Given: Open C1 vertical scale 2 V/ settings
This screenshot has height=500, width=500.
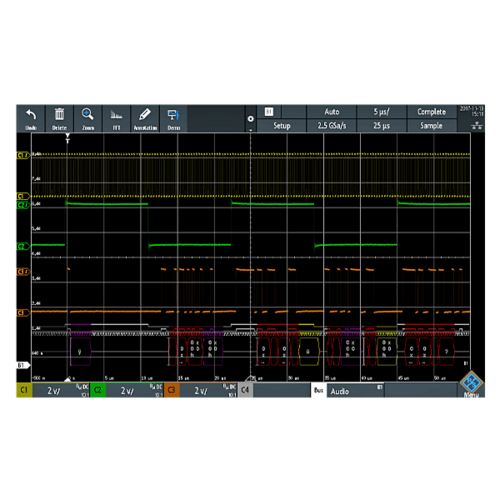Looking at the screenshot, I should (x=61, y=390).
